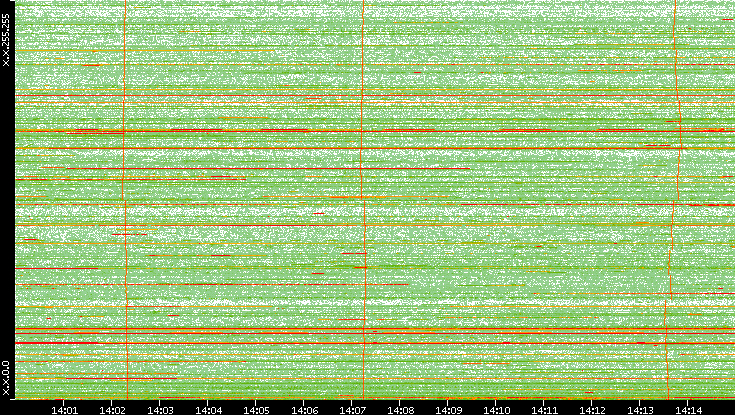The image size is (735, 415).
Task: Select the 14:10 tick label
Action: coord(496,410)
